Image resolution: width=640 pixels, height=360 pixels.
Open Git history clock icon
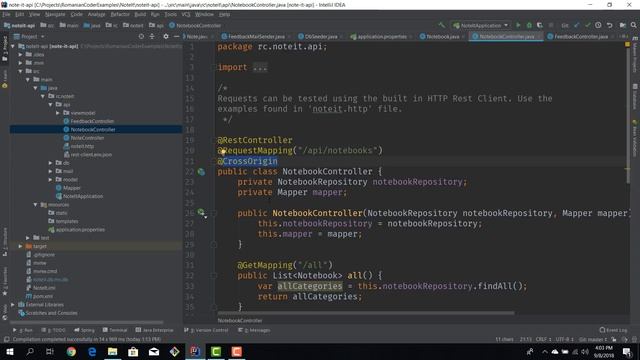[x=598, y=25]
